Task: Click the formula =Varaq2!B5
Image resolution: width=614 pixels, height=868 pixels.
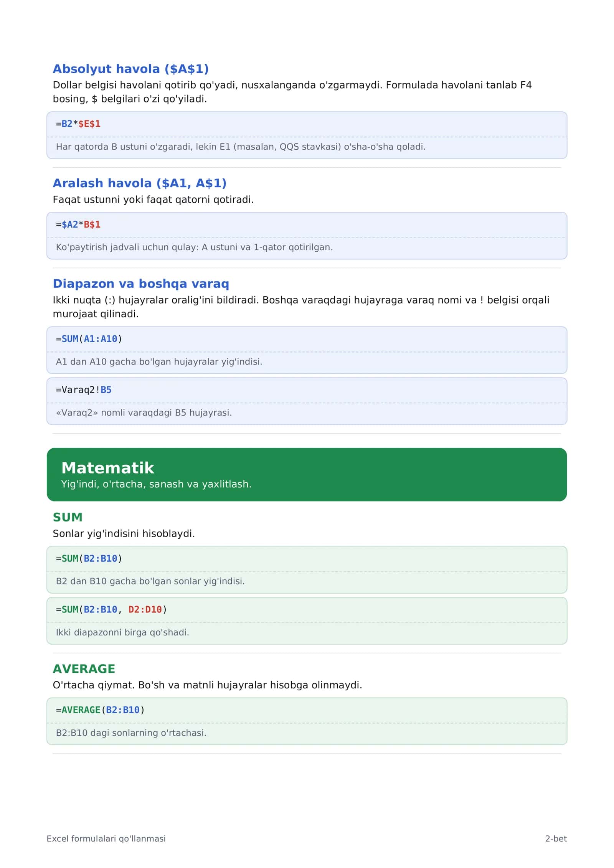Action: coord(84,390)
